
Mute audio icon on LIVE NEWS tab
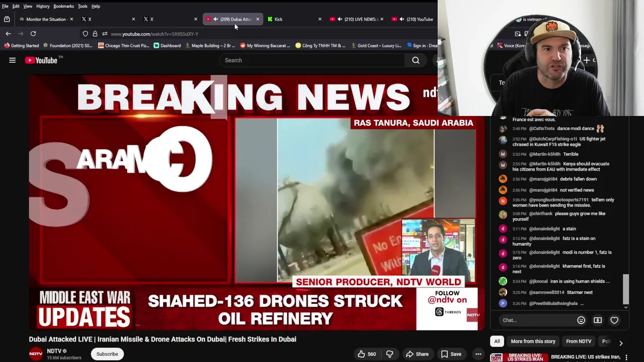pyautogui.click(x=340, y=19)
